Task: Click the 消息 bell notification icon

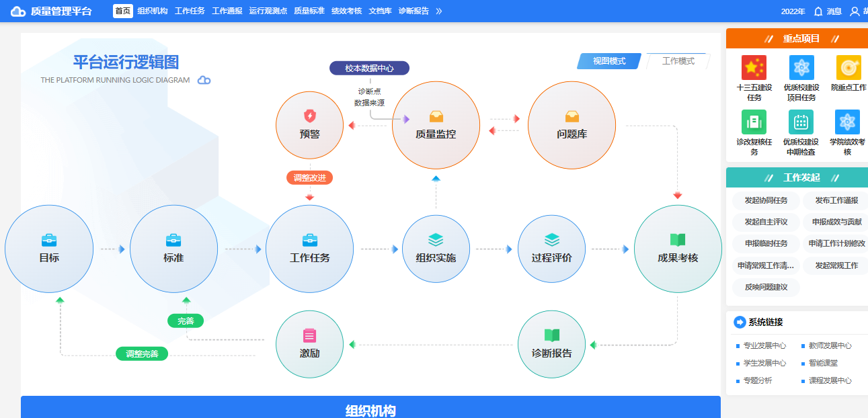Action: (x=818, y=11)
